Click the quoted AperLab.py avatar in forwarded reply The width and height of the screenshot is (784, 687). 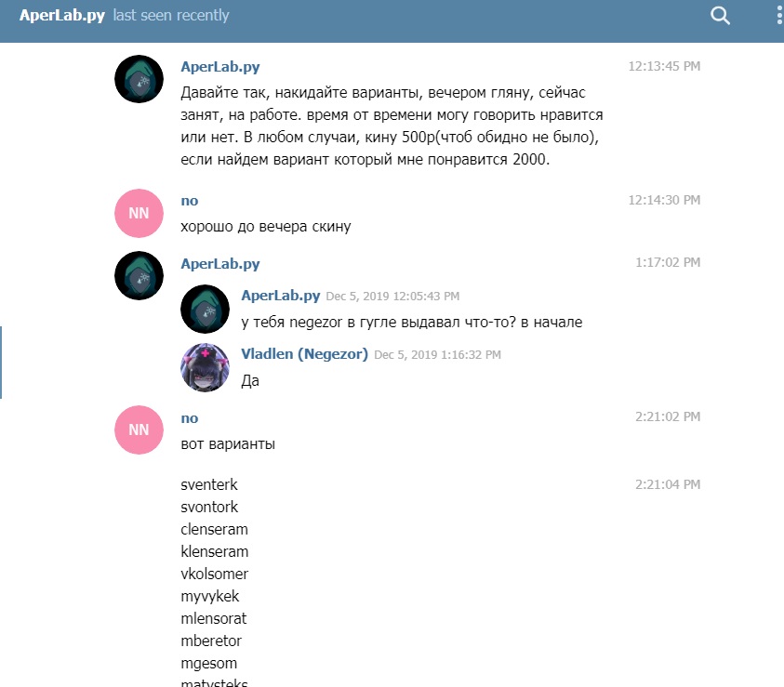(205, 310)
